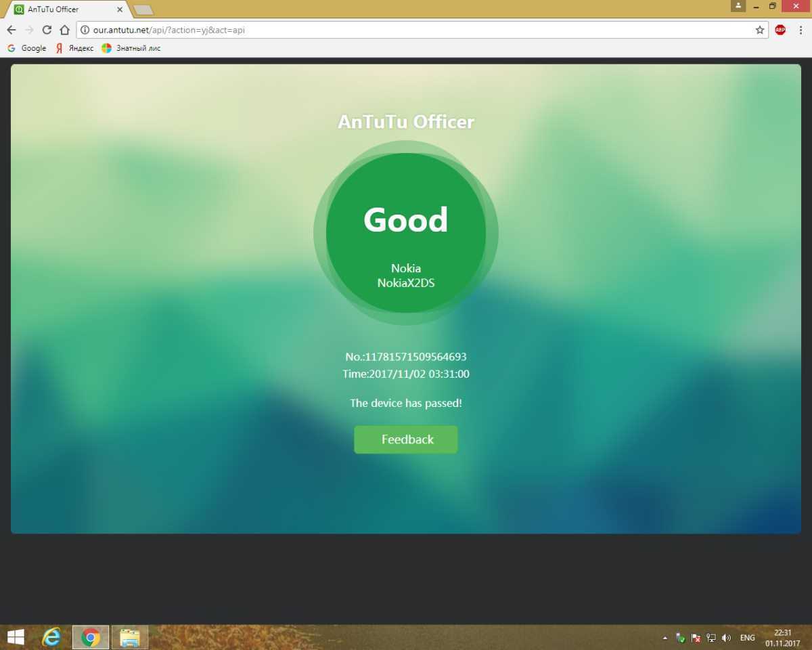View site information icon in address bar
Viewport: 812px width, 650px height.
(85, 30)
